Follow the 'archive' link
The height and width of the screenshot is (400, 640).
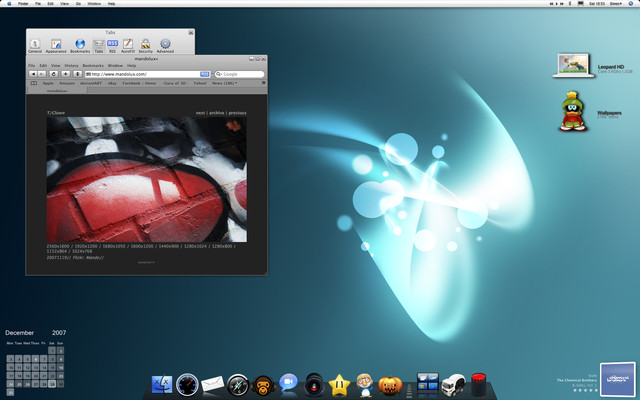coord(217,114)
